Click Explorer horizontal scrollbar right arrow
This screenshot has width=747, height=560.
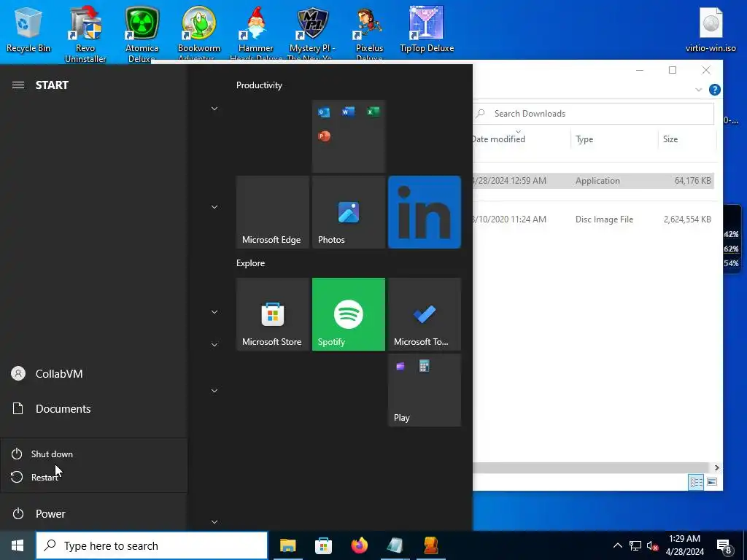(716, 467)
